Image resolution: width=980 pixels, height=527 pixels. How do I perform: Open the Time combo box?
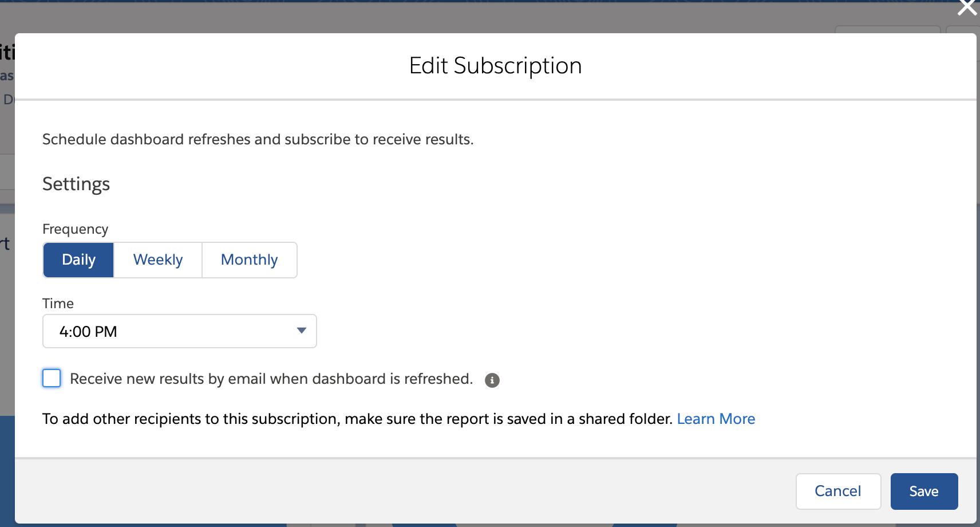pos(179,331)
